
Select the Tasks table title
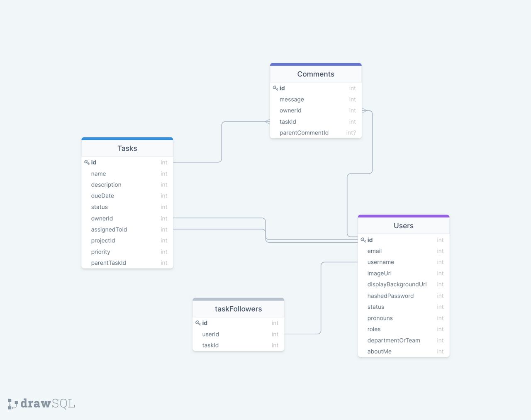(127, 149)
